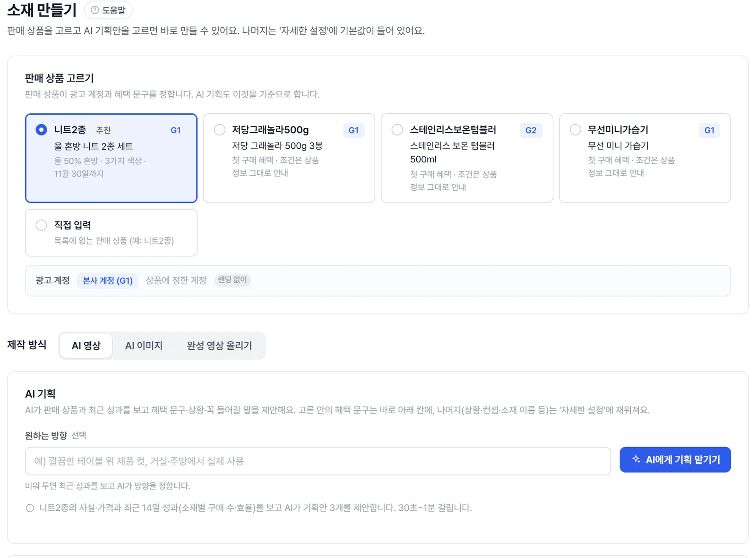Click the 본사 계정 (G1) badge
This screenshot has width=756, height=558.
[108, 280]
